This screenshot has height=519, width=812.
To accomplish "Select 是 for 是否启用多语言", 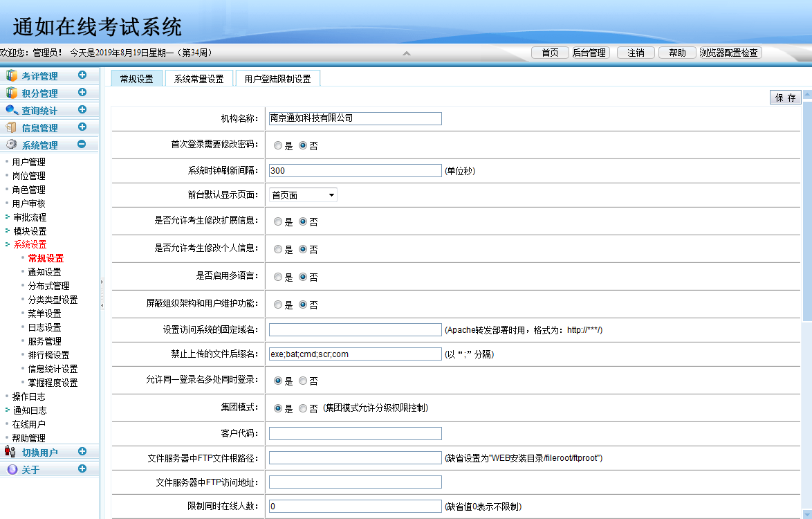I will pyautogui.click(x=278, y=277).
